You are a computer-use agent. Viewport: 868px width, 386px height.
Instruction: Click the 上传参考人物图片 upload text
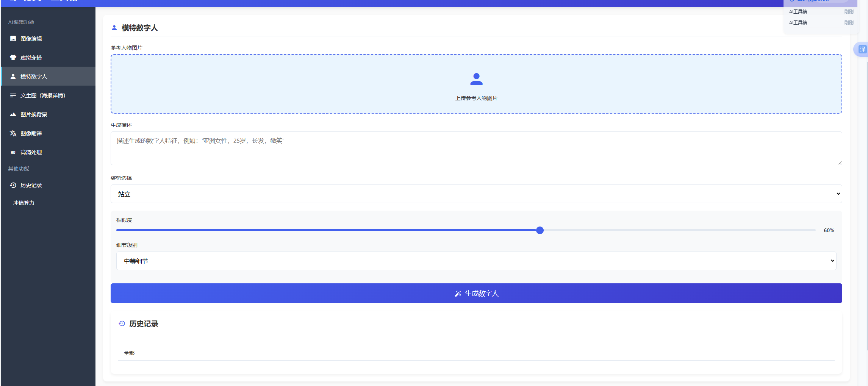coord(476,98)
